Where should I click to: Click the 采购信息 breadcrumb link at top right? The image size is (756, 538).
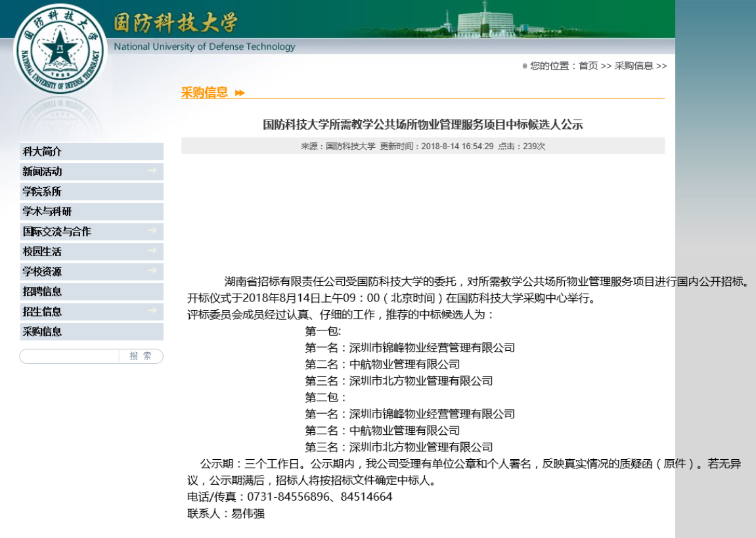point(633,66)
